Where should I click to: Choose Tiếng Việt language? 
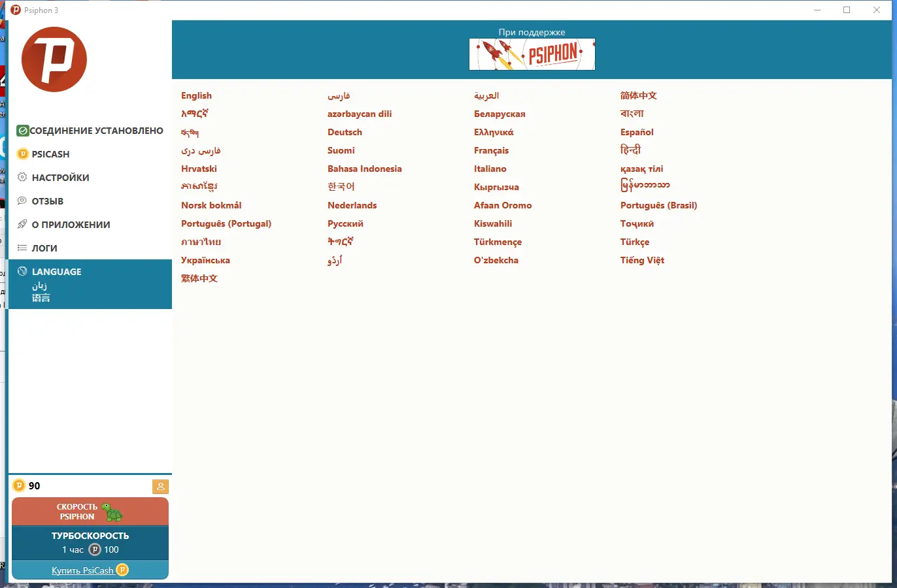tap(642, 260)
